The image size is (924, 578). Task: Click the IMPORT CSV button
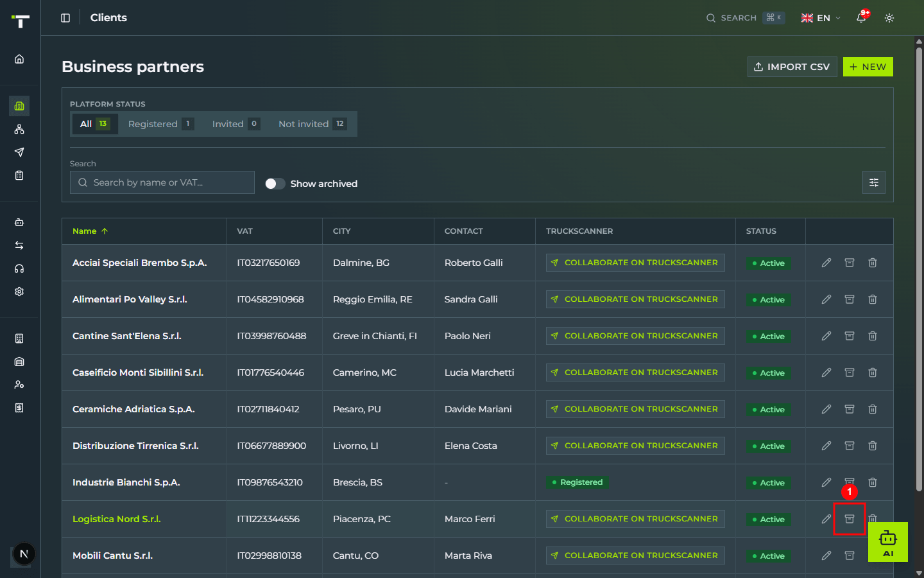point(792,67)
